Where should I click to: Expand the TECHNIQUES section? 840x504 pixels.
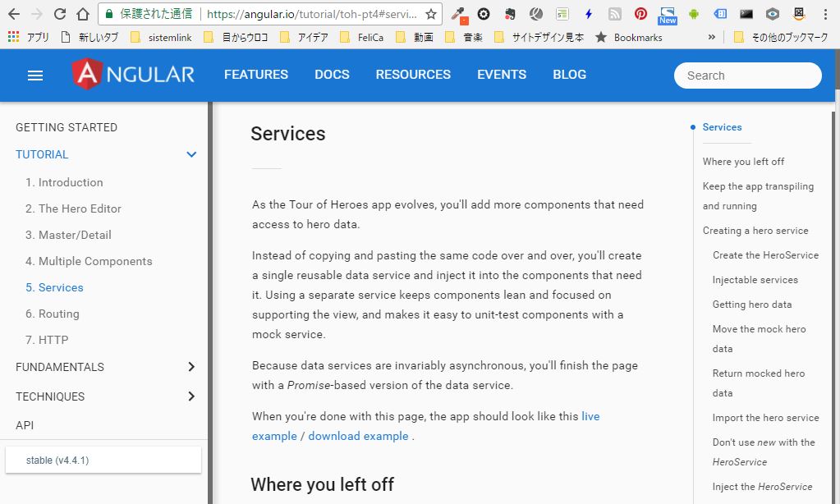(x=191, y=396)
